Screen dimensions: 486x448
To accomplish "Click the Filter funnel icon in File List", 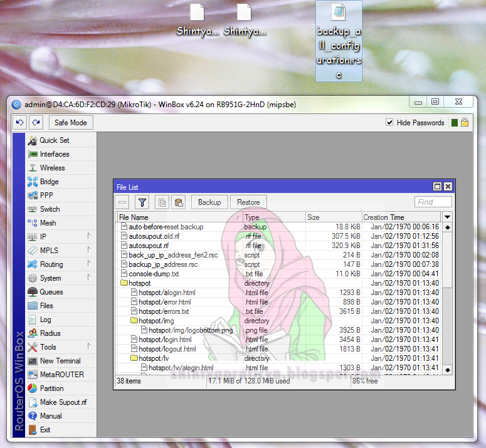I will (x=142, y=202).
